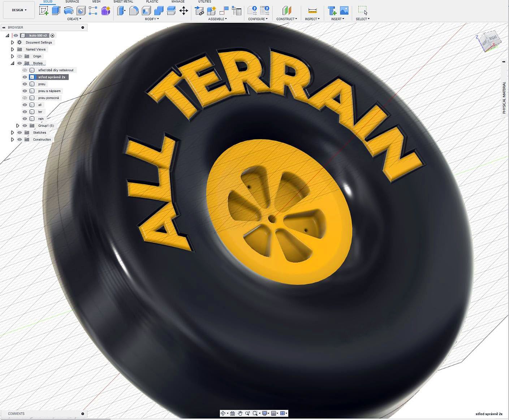Switch to the MANAGE tab
509x420 pixels.
(178, 1)
